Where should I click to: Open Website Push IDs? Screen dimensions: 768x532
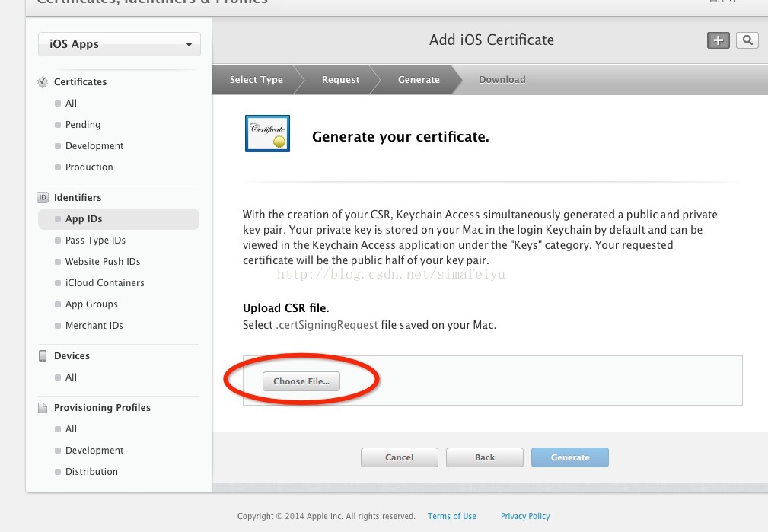point(102,262)
